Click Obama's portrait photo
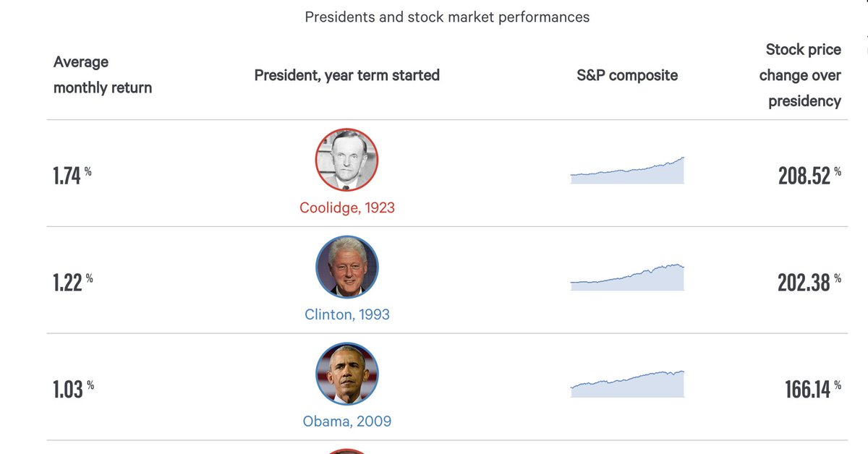 pyautogui.click(x=347, y=374)
